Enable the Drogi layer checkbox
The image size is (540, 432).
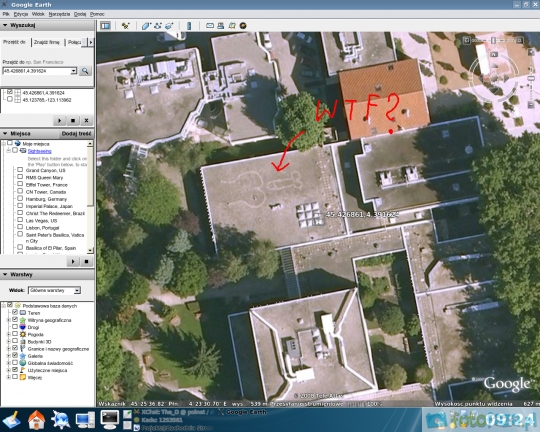pos(15,327)
